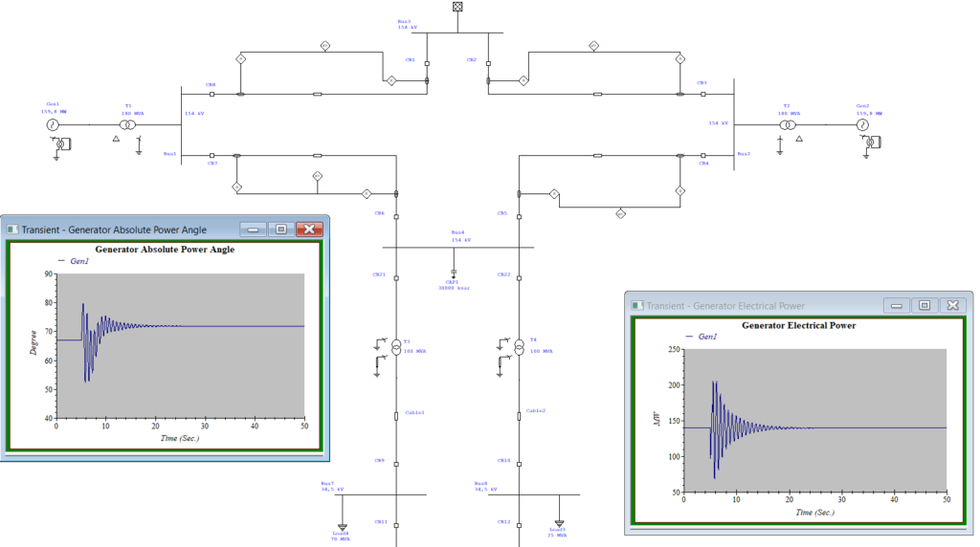Click the Power Angle plot curve area
The width and height of the screenshot is (980, 547).
[181, 346]
